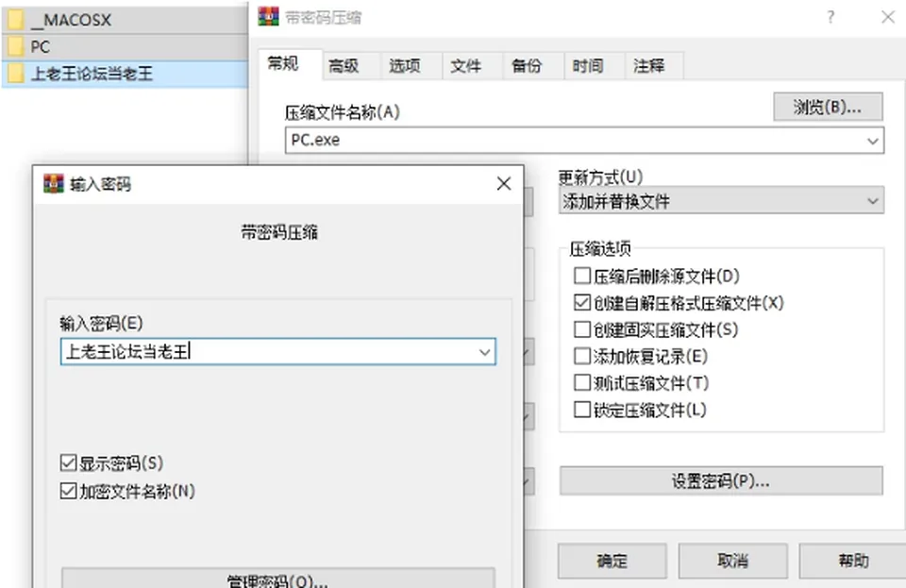906x588 pixels.
Task: Open 管理密码(O)... button
Action: (x=277, y=579)
